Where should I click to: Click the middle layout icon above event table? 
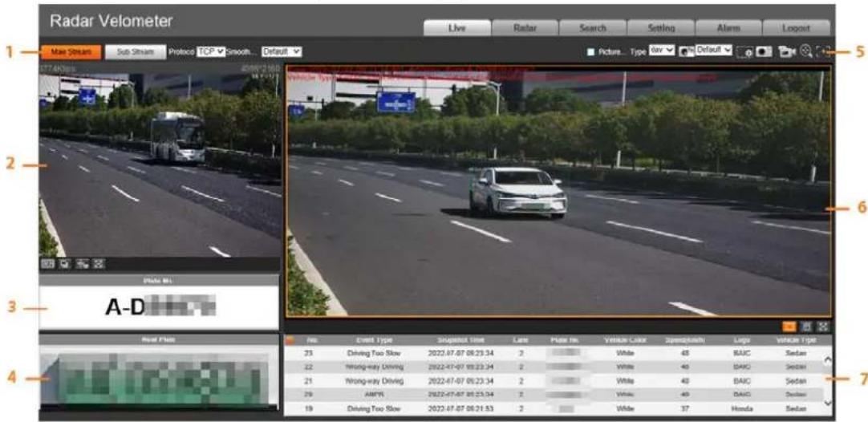(808, 327)
